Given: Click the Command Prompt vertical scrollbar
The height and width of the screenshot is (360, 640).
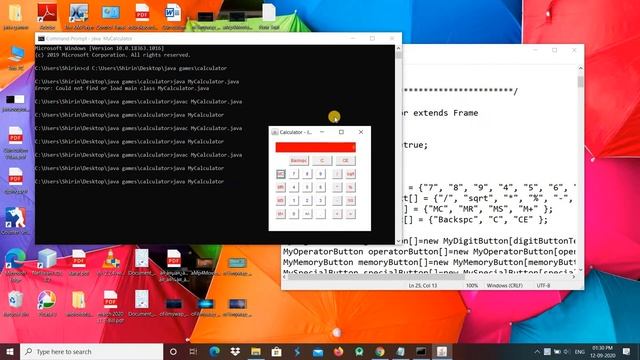Looking at the screenshot, I should (398, 145).
